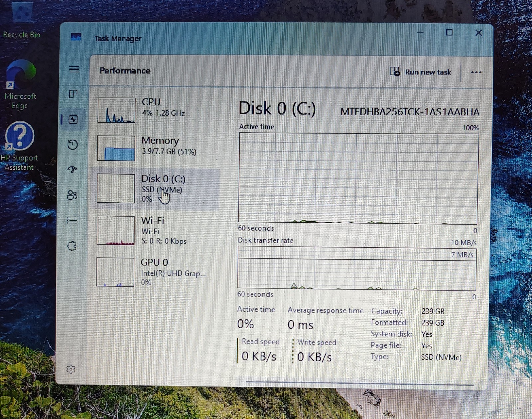
Task: Click the Task Manager title bar icon
Action: tap(76, 37)
